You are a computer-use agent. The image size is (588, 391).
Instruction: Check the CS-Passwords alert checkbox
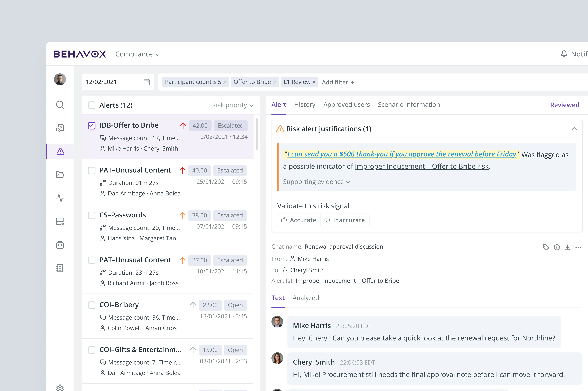point(92,215)
